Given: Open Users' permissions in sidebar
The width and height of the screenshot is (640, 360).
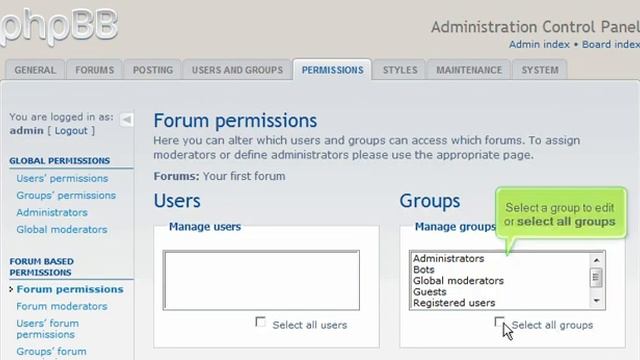Looking at the screenshot, I should pyautogui.click(x=62, y=178).
